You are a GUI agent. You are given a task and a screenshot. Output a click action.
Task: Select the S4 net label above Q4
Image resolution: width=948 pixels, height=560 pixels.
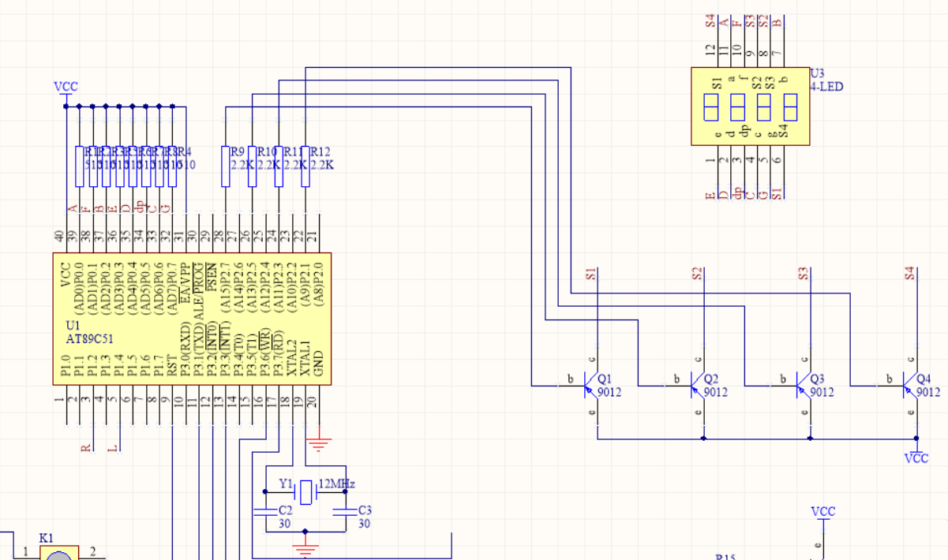pos(909,274)
